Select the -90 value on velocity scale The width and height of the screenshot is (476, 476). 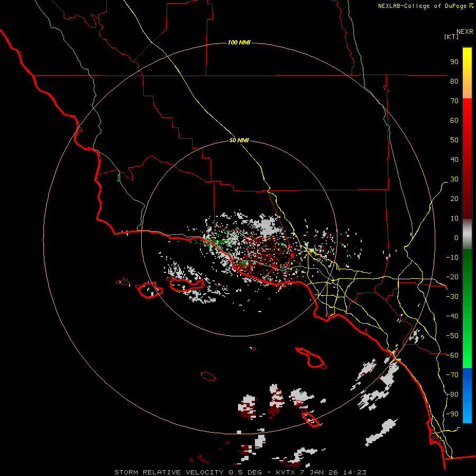tap(452, 414)
